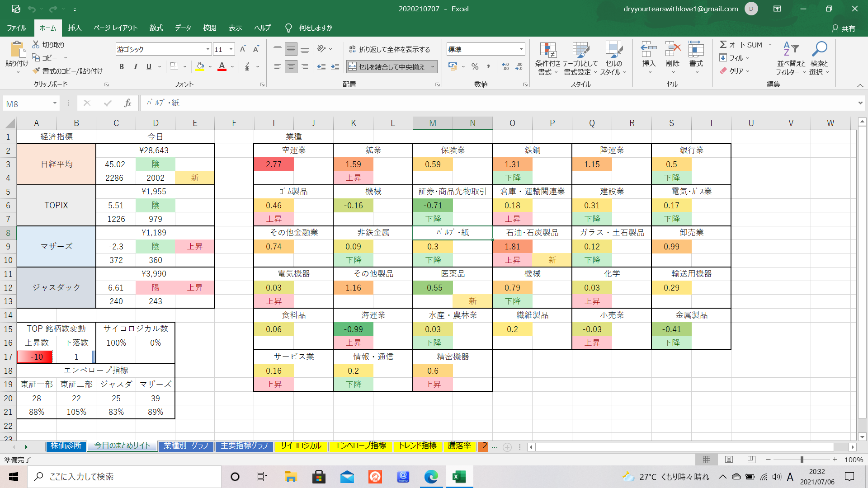Screen dimensions: 868x488
Task: Switch to the サイコロジカル sheet tab
Action: coord(301,446)
